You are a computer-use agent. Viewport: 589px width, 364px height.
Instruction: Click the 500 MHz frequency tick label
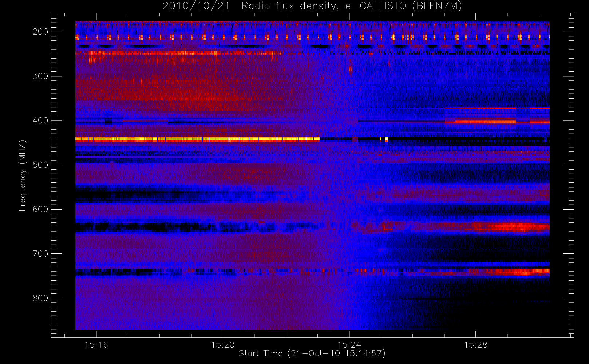point(40,165)
